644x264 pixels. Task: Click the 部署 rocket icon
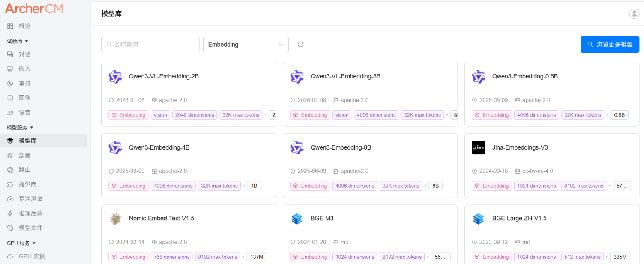click(10, 155)
